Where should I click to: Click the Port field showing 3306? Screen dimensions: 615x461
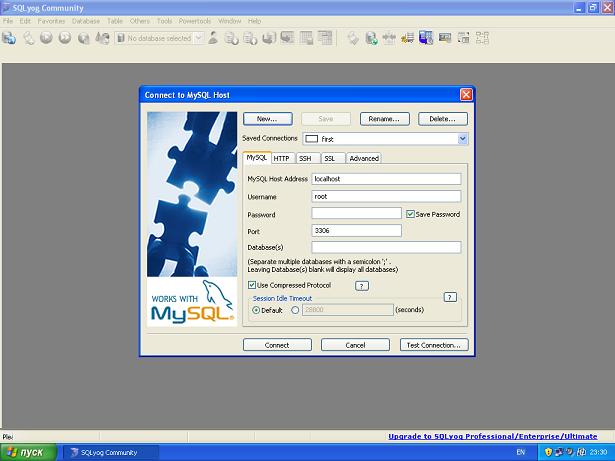point(356,231)
